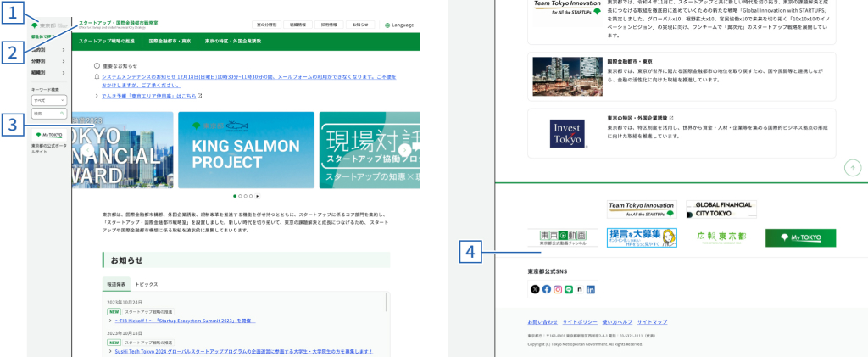Click the MyTOKYO banner in left sidebar
868x357 pixels.
point(49,135)
